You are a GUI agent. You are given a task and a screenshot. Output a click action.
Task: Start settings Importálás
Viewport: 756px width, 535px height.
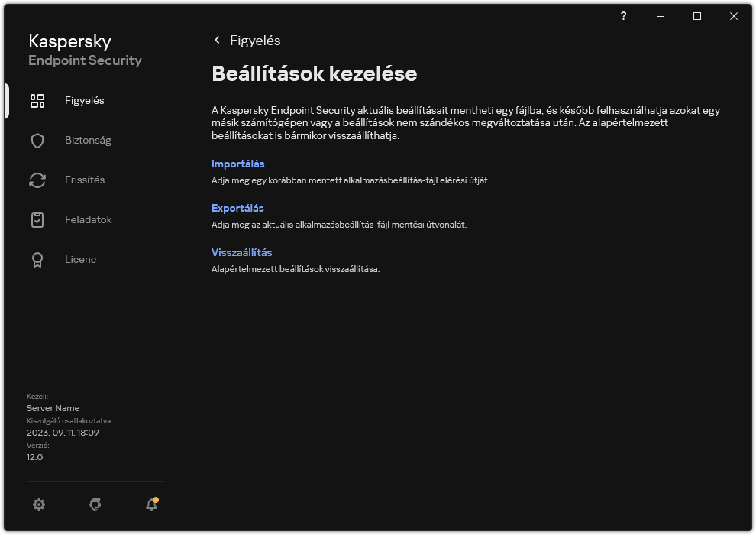(x=237, y=164)
